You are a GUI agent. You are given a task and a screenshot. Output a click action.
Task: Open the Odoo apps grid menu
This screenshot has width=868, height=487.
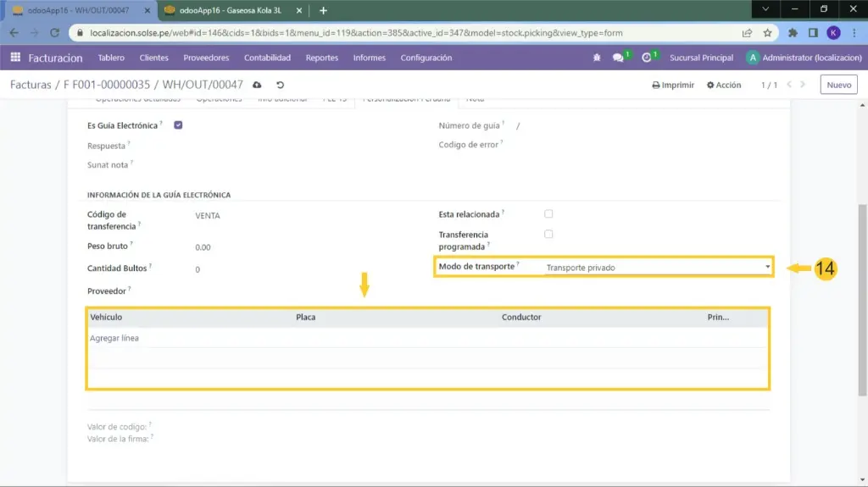tap(15, 58)
